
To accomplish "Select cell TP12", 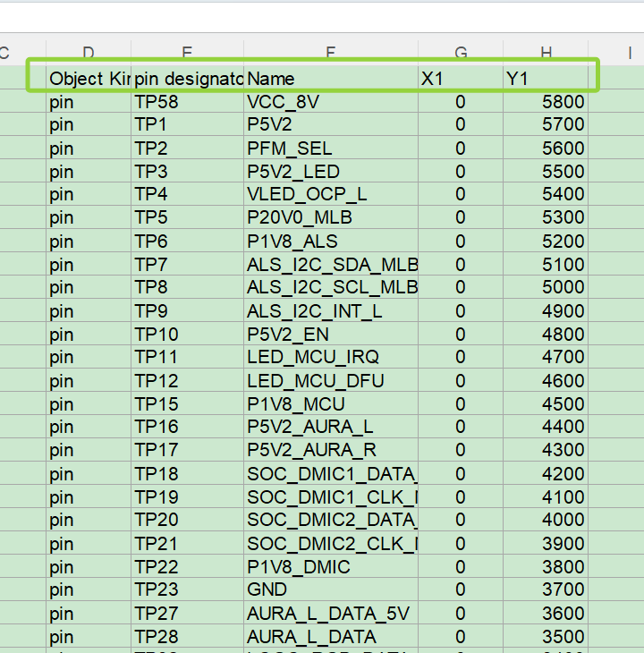I will [187, 380].
